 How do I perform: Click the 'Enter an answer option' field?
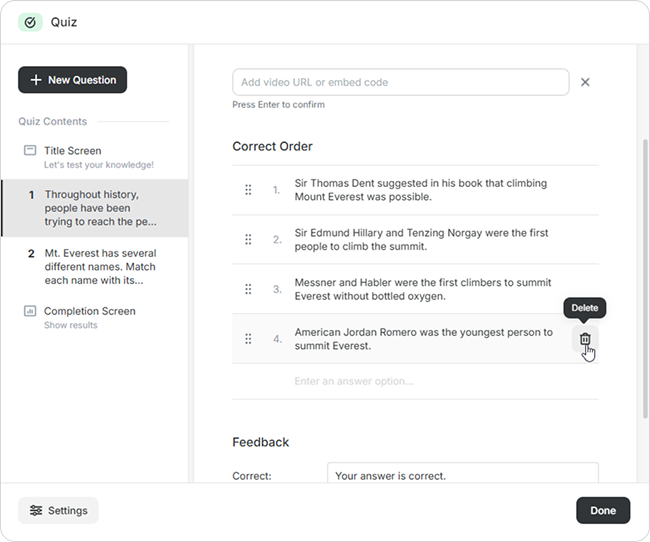click(420, 381)
